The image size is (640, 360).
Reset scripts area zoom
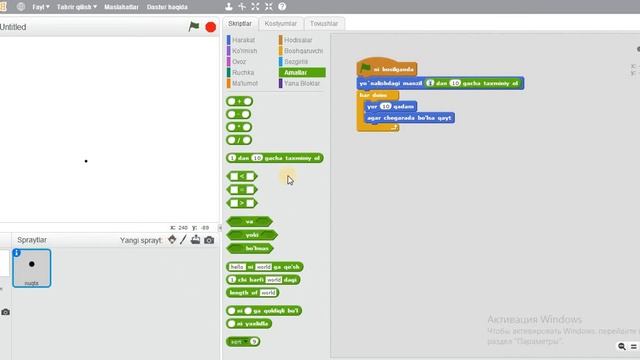click(x=633, y=347)
